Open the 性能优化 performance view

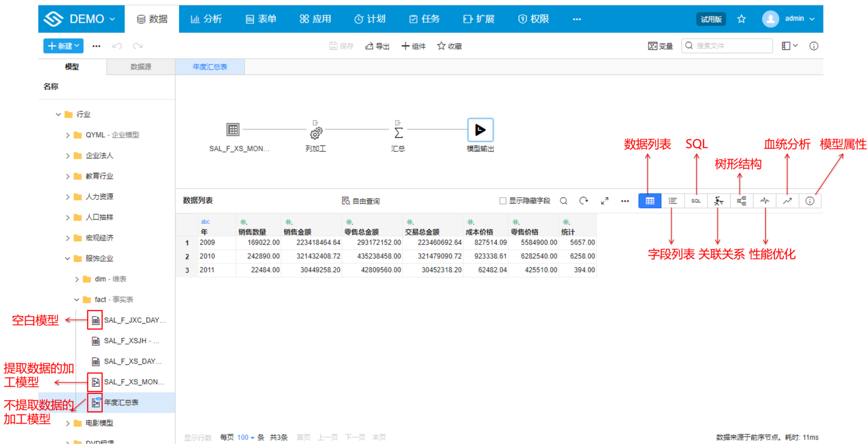click(x=764, y=201)
